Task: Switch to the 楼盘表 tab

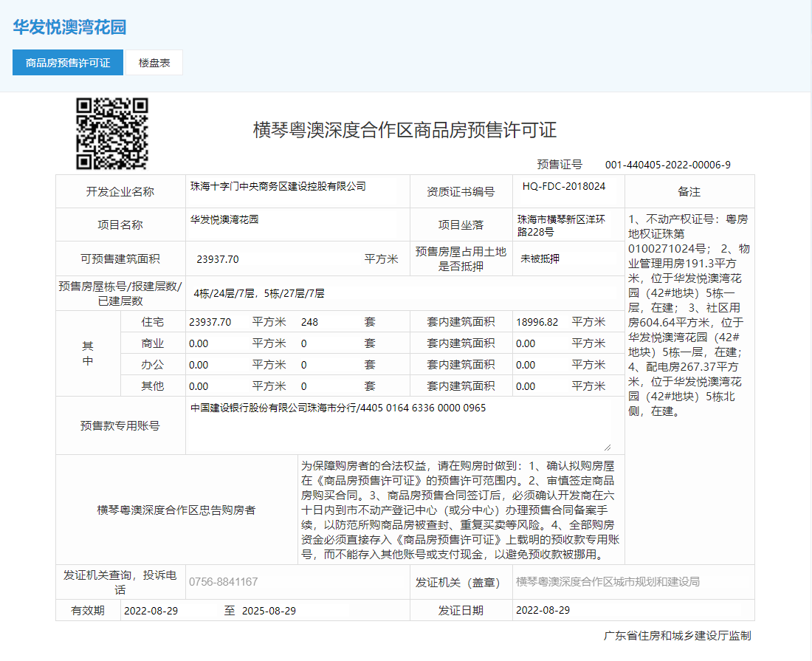Action: [x=154, y=63]
